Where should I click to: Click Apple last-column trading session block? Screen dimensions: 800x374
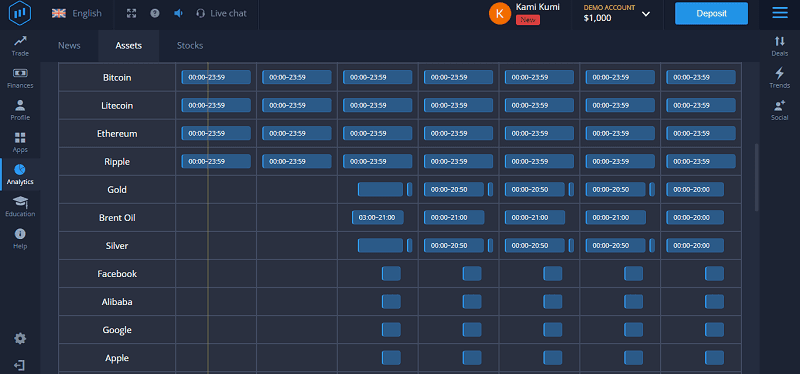[x=714, y=358]
